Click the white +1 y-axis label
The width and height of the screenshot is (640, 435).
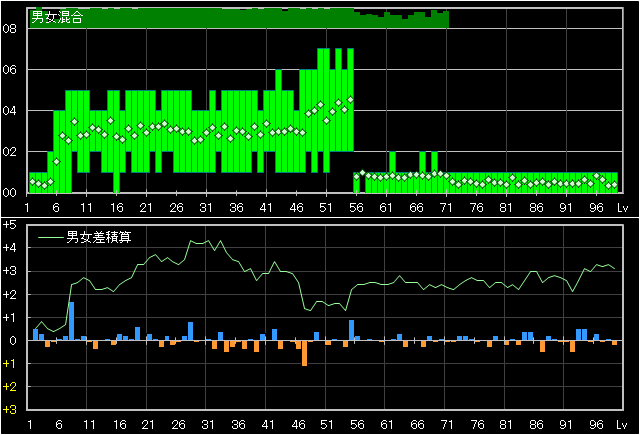point(9,317)
